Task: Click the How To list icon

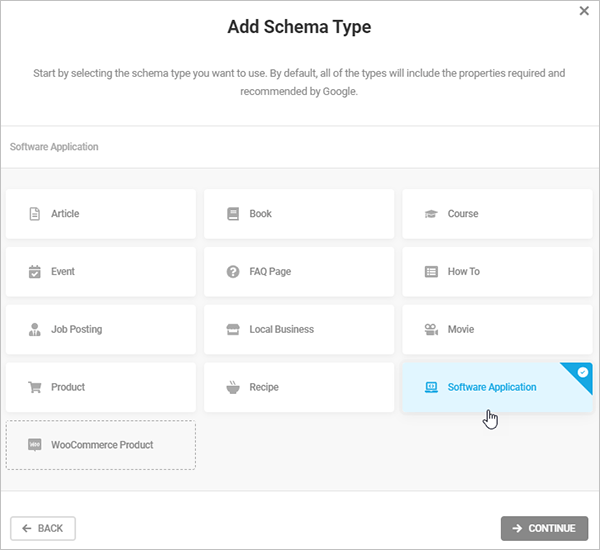Action: pos(431,272)
